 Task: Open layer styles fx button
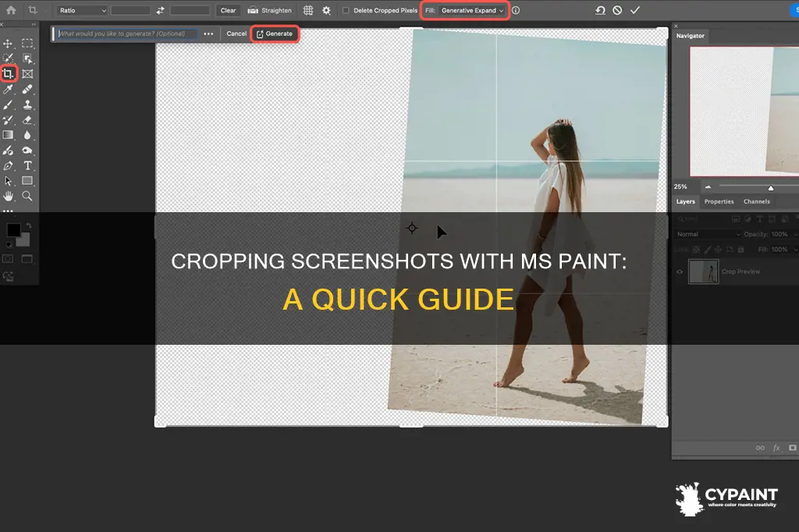point(776,448)
